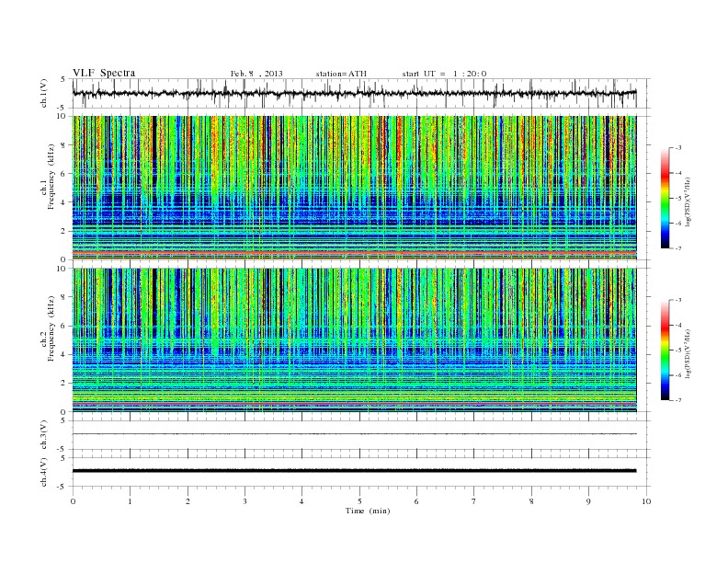Click the "5" tick on Time axis

[359, 501]
